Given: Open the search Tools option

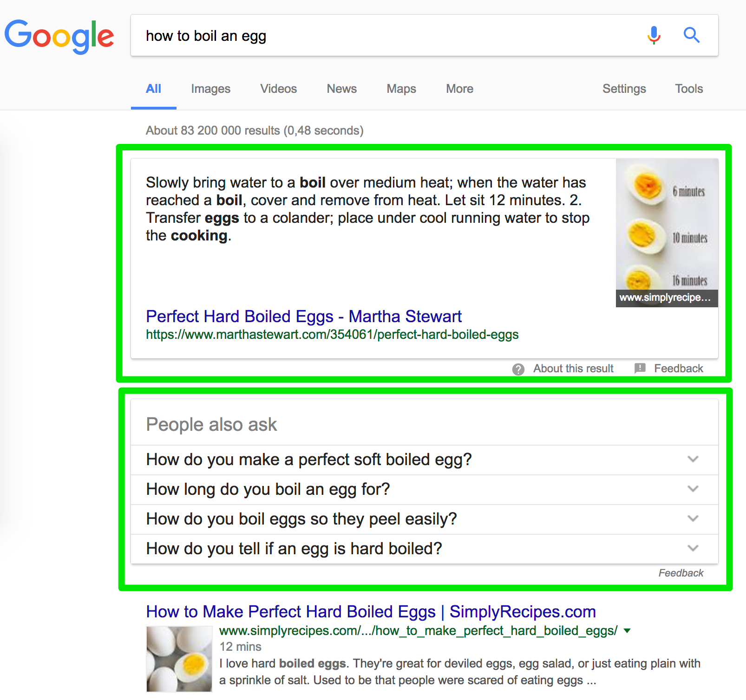Looking at the screenshot, I should (689, 89).
